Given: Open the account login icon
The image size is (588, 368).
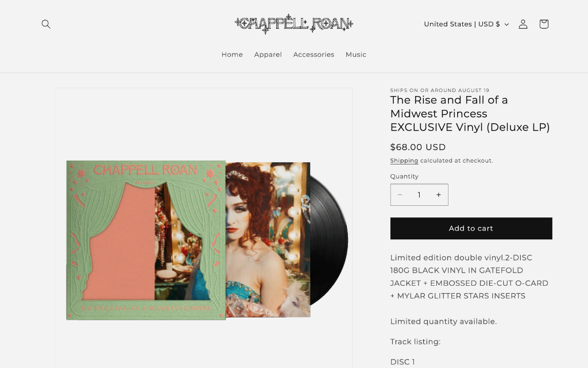Looking at the screenshot, I should (x=523, y=24).
